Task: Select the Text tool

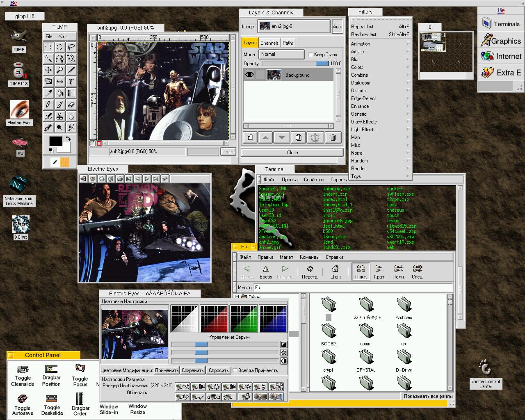Action: pyautogui.click(x=71, y=82)
